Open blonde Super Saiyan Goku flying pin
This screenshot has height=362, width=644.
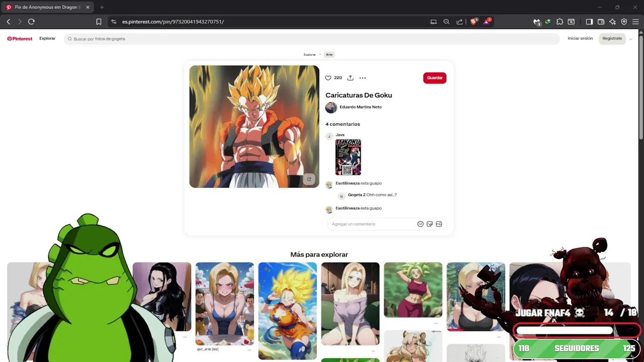coord(287,311)
